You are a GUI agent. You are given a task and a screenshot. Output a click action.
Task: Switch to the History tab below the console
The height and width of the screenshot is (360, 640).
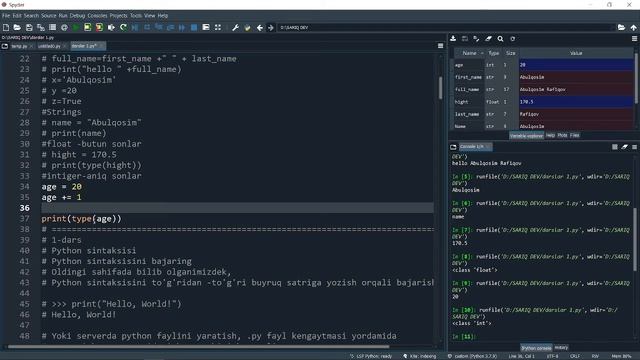[561, 347]
